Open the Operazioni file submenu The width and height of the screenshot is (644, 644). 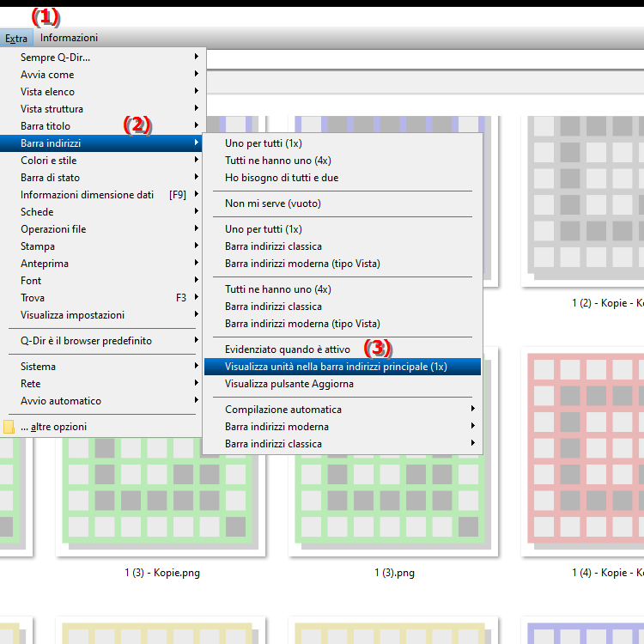point(101,229)
